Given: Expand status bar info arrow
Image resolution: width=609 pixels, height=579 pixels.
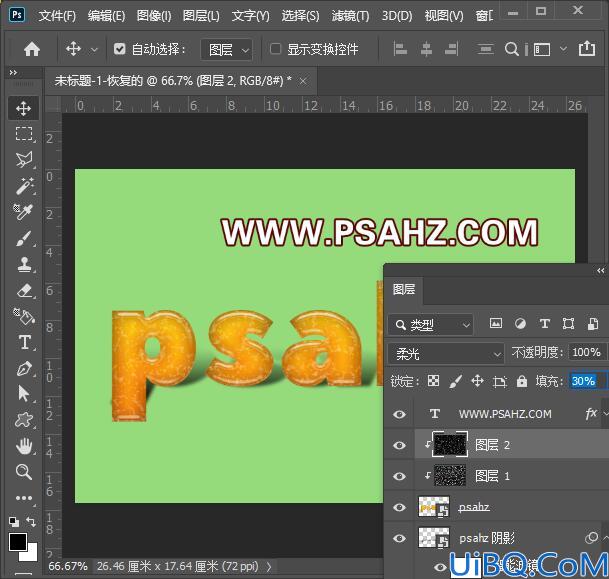Looking at the screenshot, I should click(269, 567).
